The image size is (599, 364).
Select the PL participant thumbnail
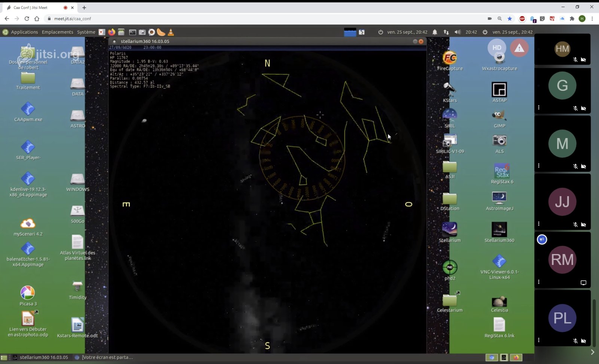(562, 318)
